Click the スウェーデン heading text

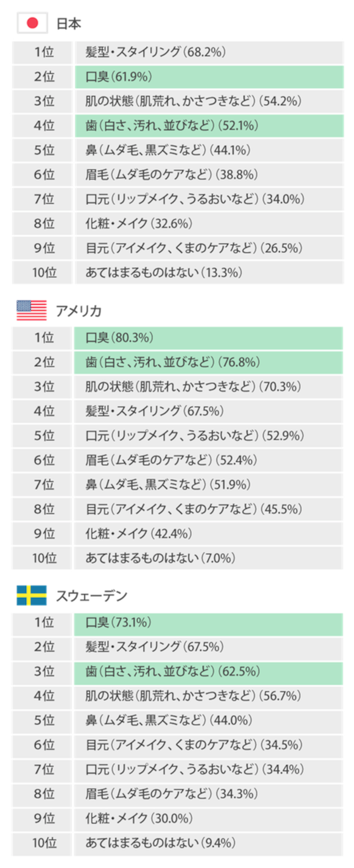pos(92,596)
